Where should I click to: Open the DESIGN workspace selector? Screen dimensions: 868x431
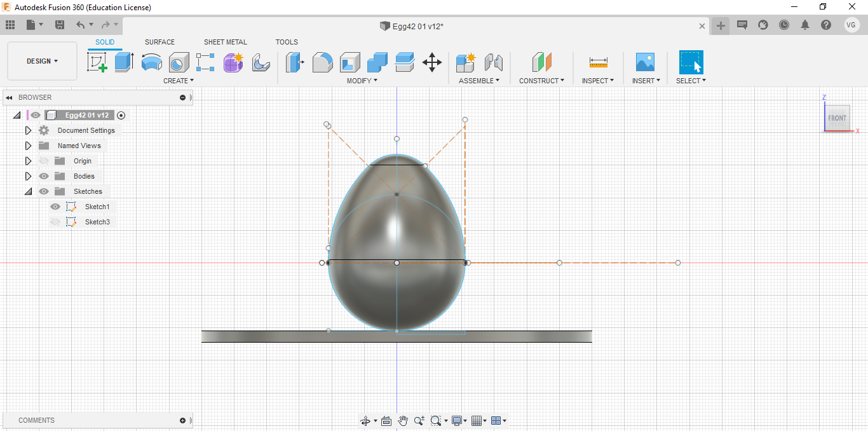click(42, 60)
